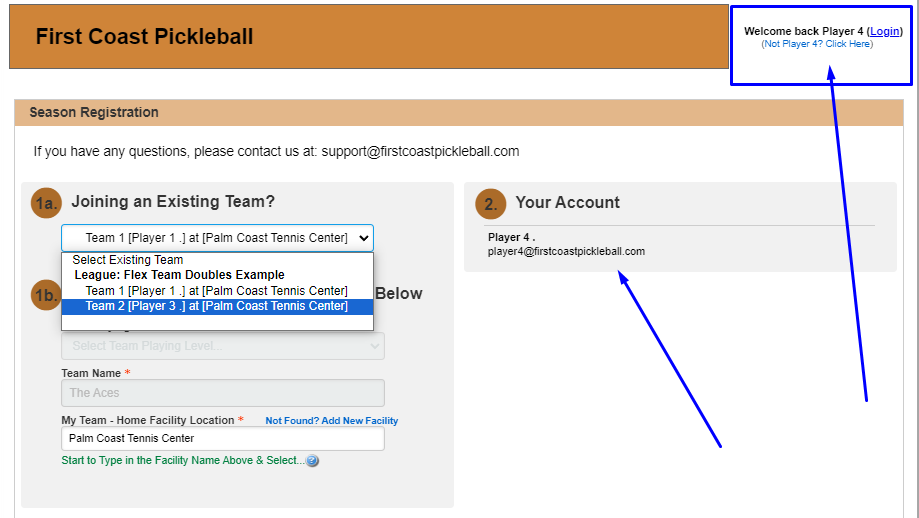Click the help question-mark icon beside facility hint

pyautogui.click(x=312, y=461)
